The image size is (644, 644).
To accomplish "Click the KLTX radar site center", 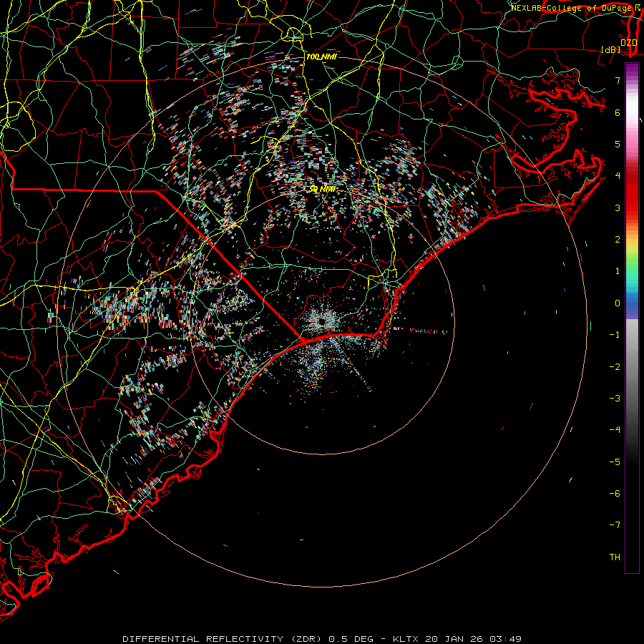I will [x=323, y=321].
